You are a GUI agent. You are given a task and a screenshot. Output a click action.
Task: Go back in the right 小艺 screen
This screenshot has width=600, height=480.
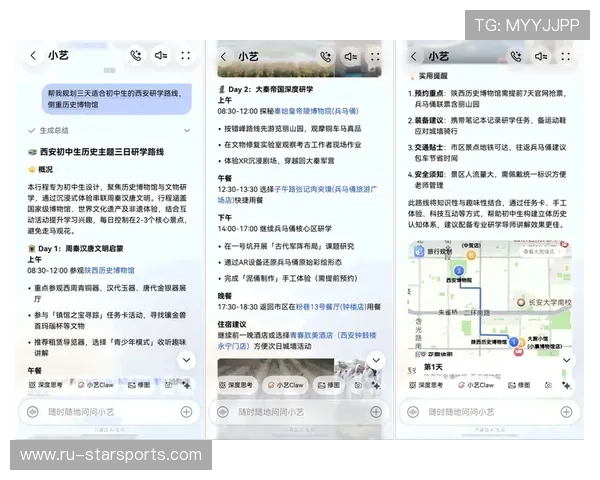[x=414, y=57]
